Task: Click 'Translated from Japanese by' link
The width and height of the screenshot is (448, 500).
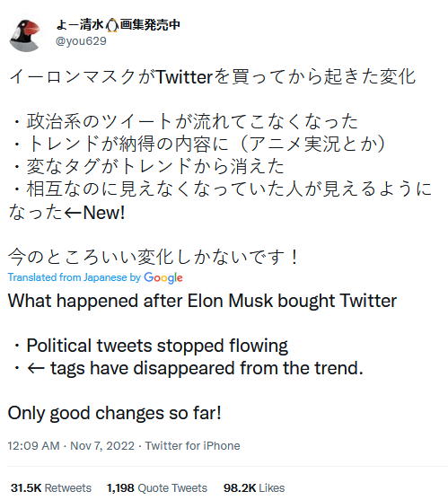Action: [74, 277]
